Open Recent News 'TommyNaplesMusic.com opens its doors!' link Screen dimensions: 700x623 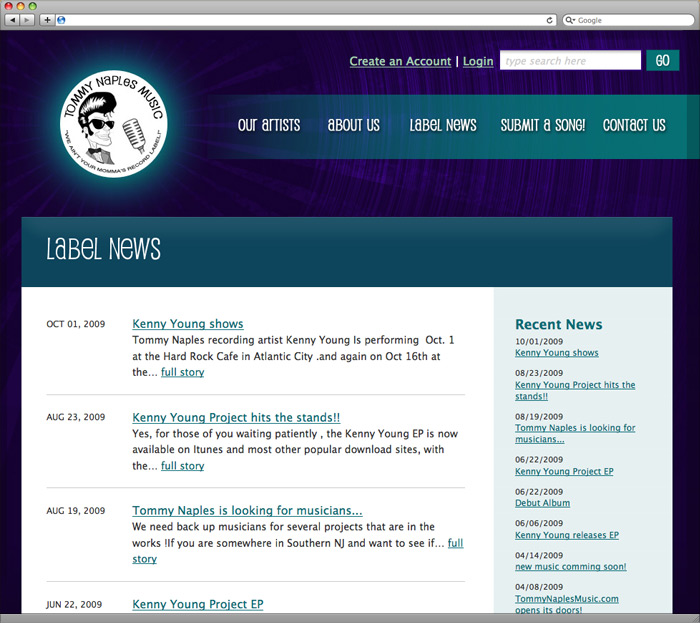tap(567, 604)
